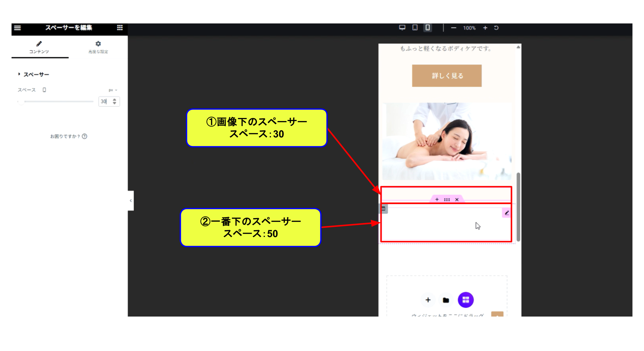The image size is (644, 351).
Task: Click the space slider handle
Action: (21, 101)
